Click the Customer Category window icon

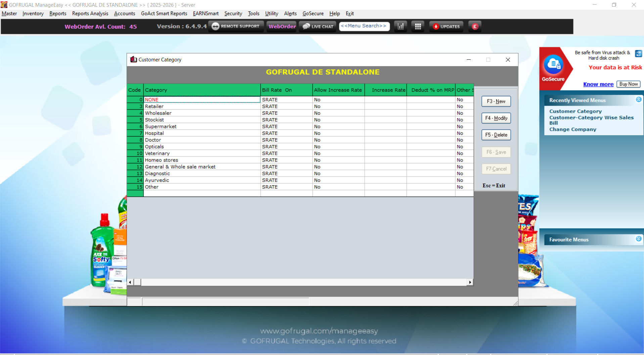(134, 59)
